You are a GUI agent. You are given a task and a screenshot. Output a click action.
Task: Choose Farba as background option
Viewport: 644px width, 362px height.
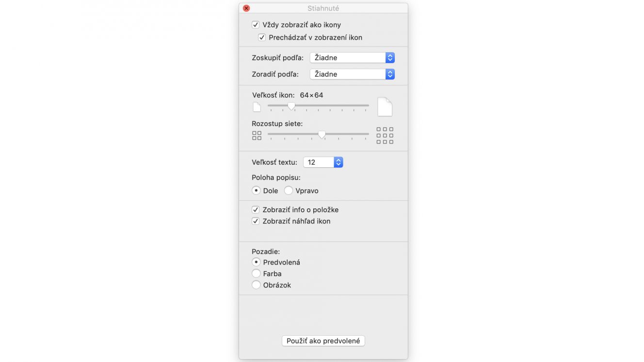[x=256, y=273]
